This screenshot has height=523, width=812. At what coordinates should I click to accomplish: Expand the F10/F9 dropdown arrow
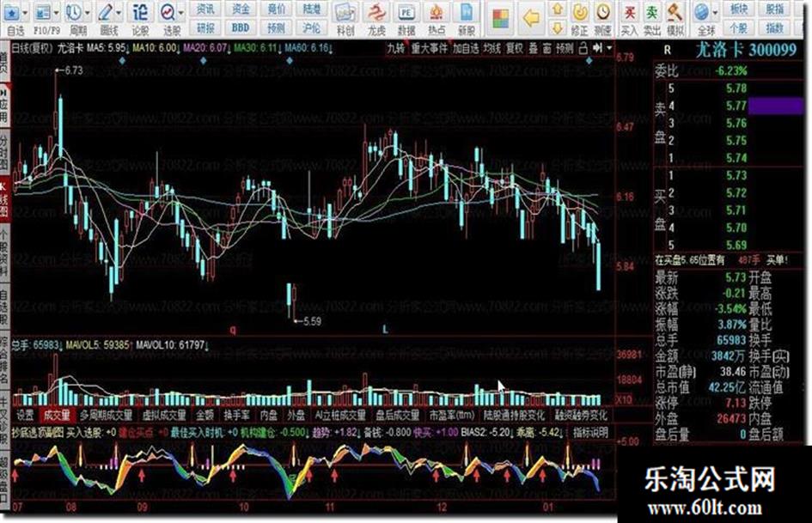pos(56,13)
